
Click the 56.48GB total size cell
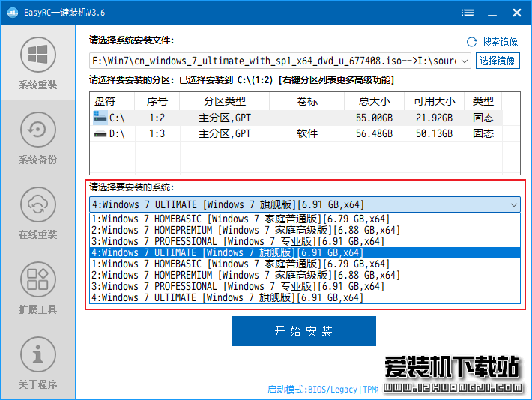click(374, 133)
